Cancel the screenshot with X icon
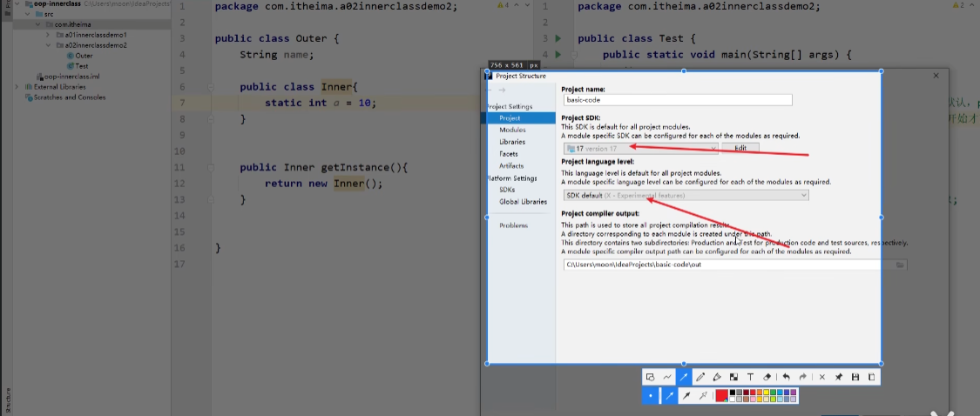 (x=821, y=377)
